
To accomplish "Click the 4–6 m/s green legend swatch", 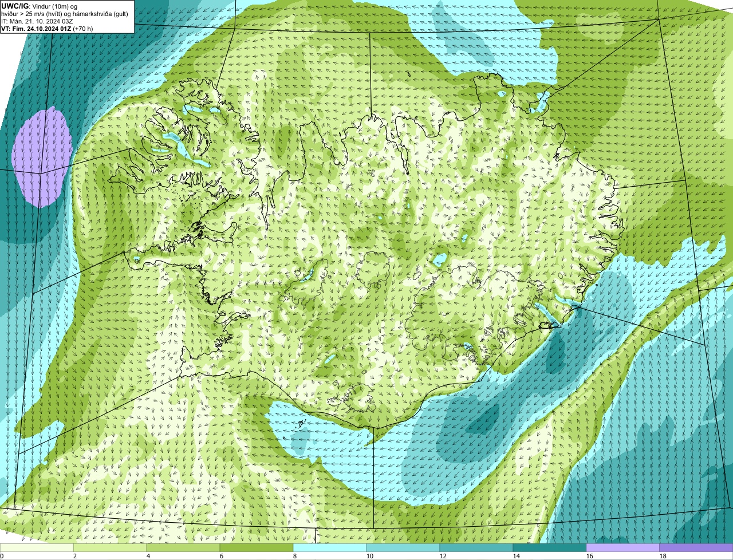I will [x=183, y=547].
